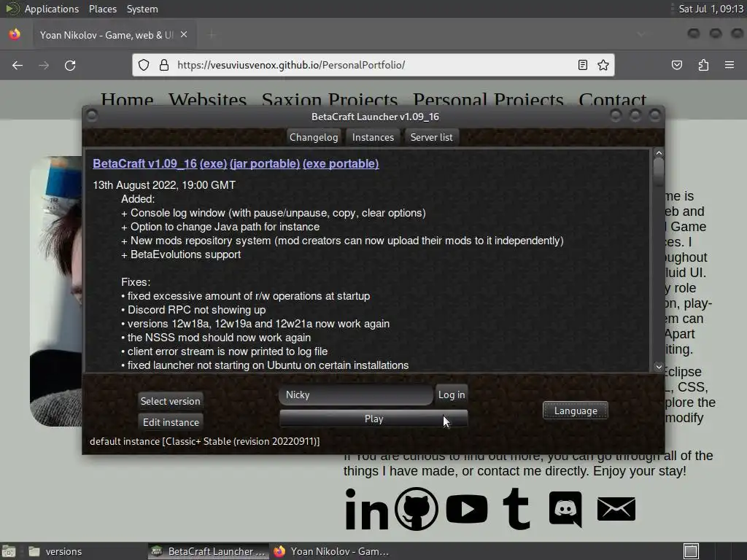The width and height of the screenshot is (747, 560).
Task: Click the "13th August 2022, 19:00 GMT" text
Action: pyautogui.click(x=164, y=184)
